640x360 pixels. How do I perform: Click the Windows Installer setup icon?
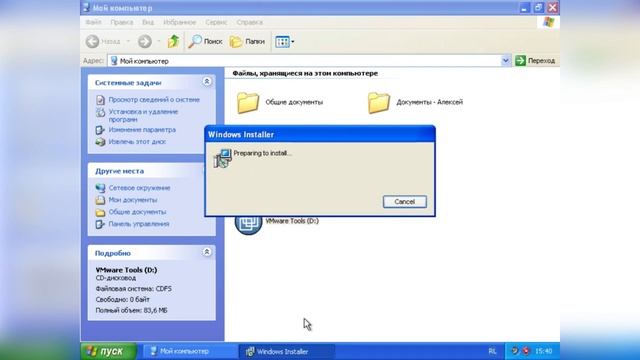point(222,158)
